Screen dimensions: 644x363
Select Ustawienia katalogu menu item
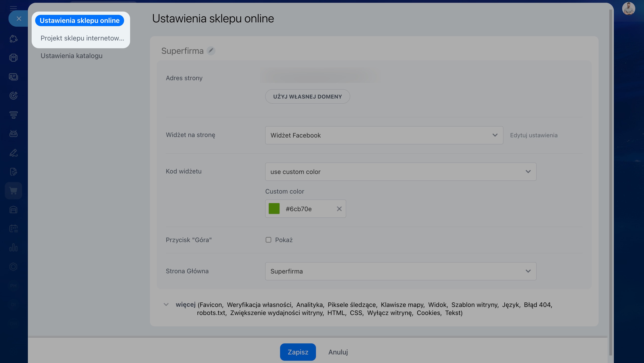pyautogui.click(x=72, y=56)
